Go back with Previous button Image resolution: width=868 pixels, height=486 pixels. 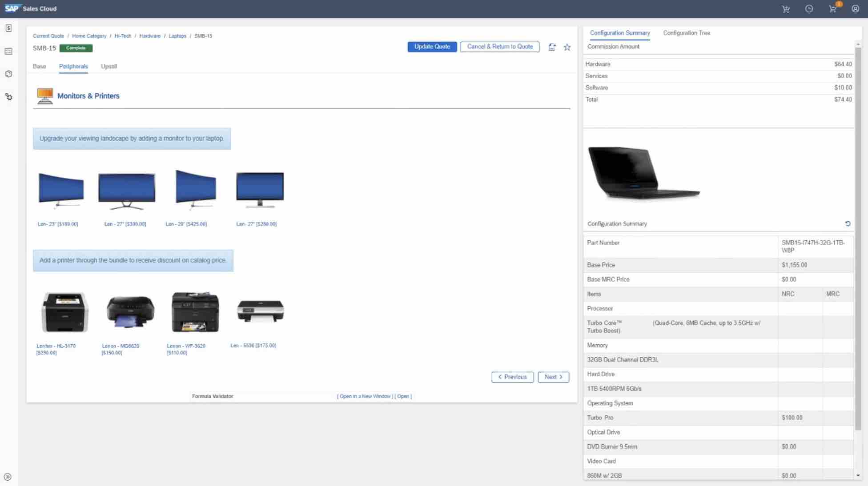point(512,377)
